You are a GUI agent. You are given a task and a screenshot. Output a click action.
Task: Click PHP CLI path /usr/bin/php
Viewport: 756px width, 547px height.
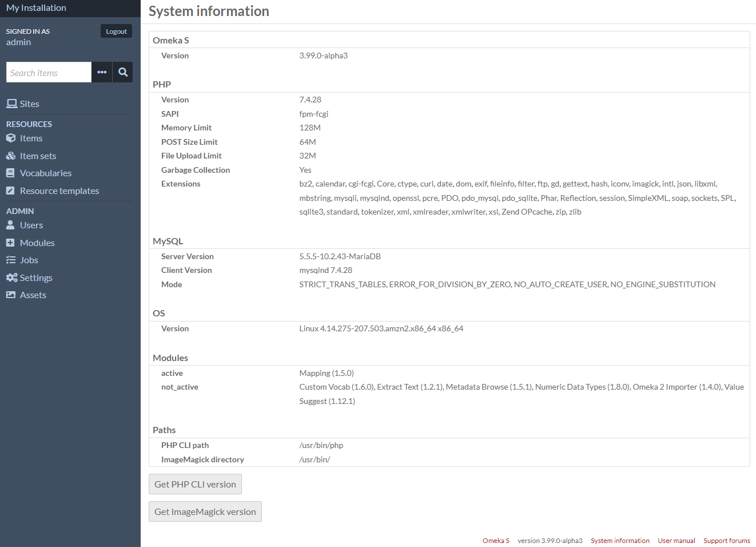tap(321, 445)
